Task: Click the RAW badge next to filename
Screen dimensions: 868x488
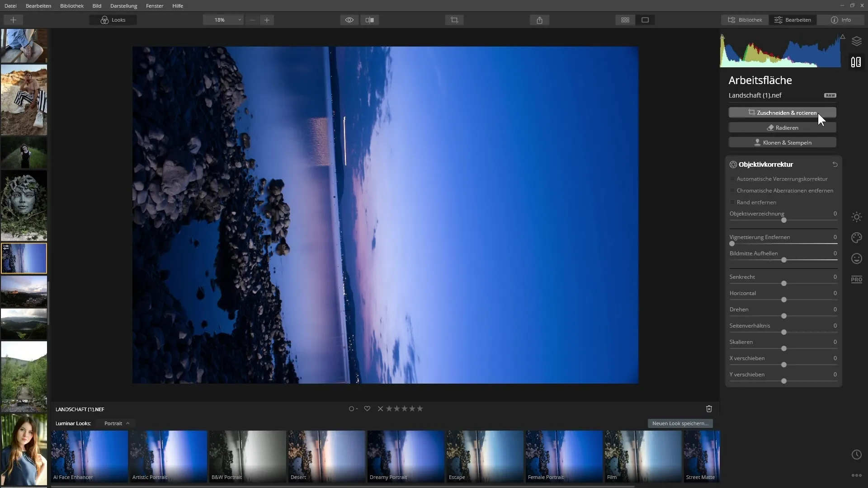Action: point(830,95)
